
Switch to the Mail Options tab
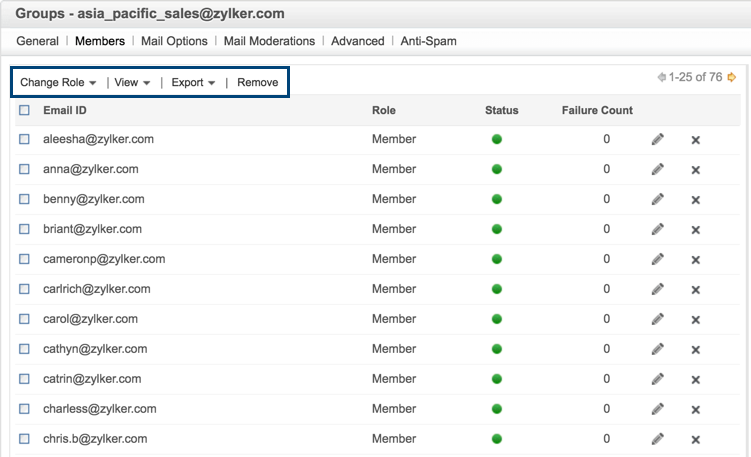coord(174,41)
